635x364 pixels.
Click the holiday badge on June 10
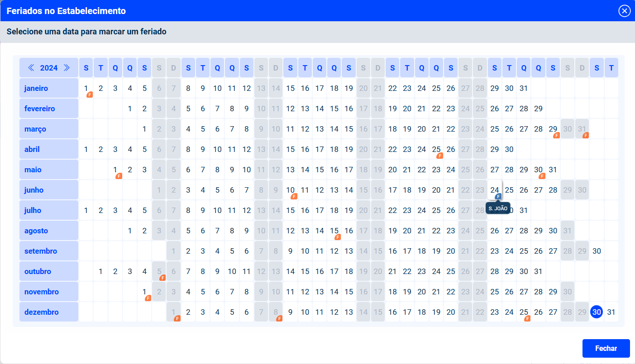click(294, 196)
